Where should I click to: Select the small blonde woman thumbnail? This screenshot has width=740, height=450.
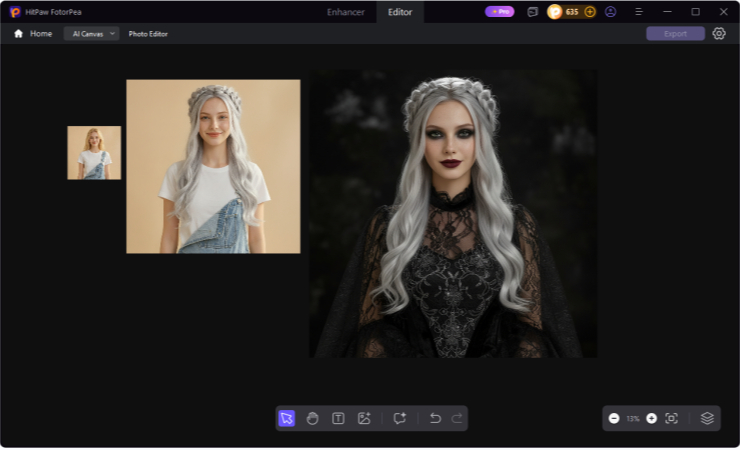coord(94,152)
